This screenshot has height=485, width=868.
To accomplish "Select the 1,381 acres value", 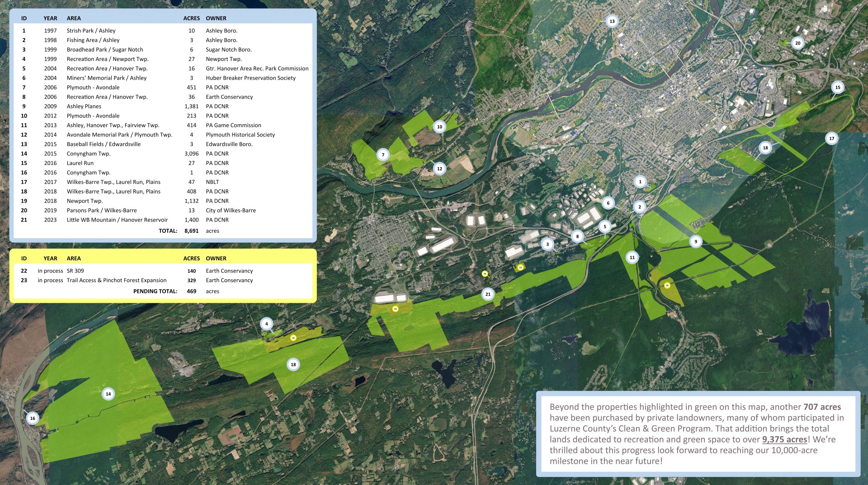I will [x=192, y=107].
